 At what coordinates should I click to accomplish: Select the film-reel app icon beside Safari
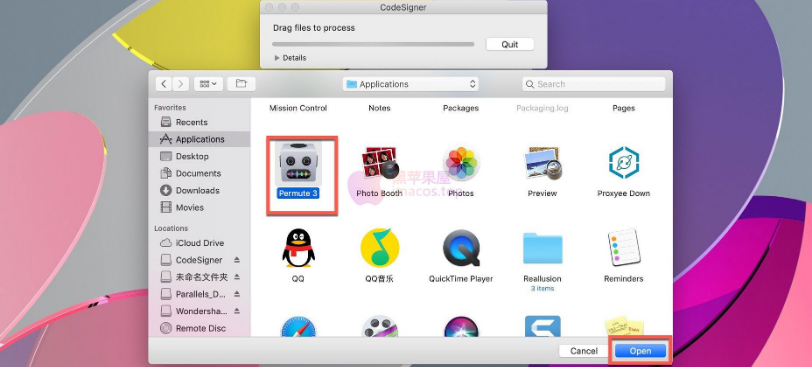pos(380,327)
